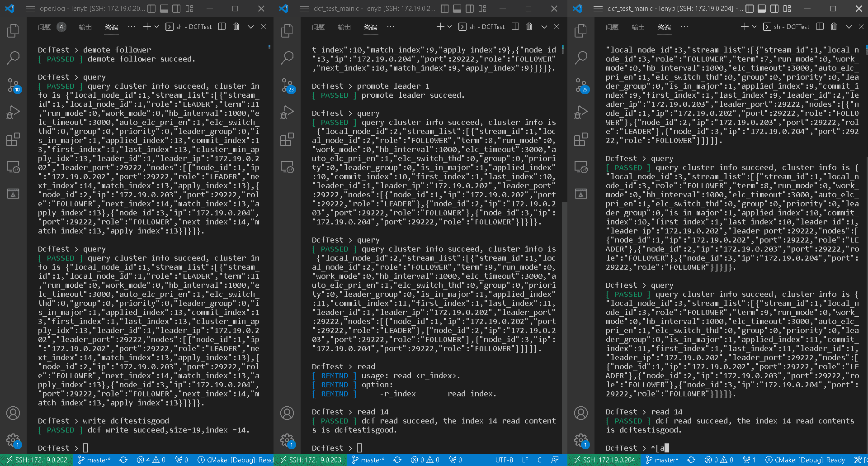
Task: Select 终端 tab in the 172.19.0.204 window
Action: point(665,27)
